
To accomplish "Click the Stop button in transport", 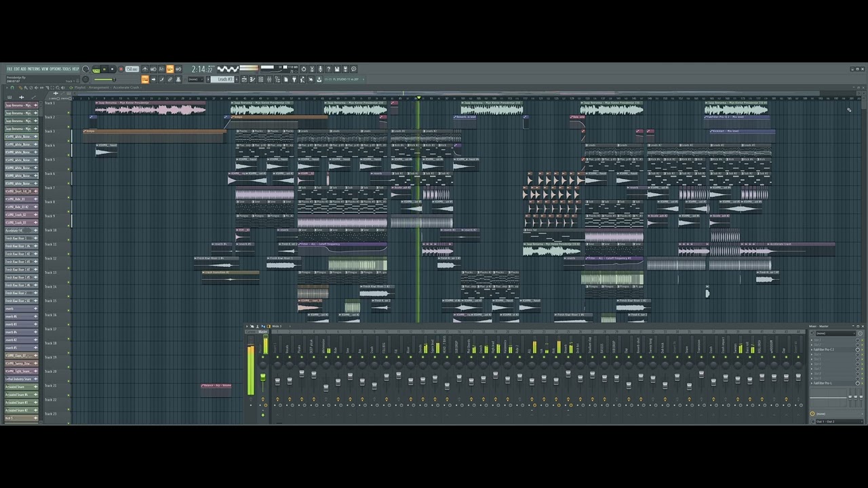I will pyautogui.click(x=112, y=69).
